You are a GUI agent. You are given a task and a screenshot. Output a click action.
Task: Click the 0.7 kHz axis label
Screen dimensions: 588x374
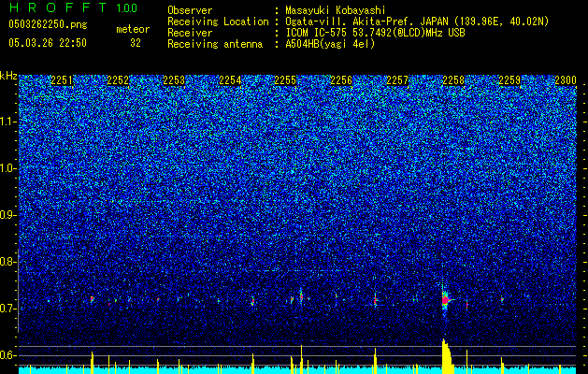(x=8, y=309)
